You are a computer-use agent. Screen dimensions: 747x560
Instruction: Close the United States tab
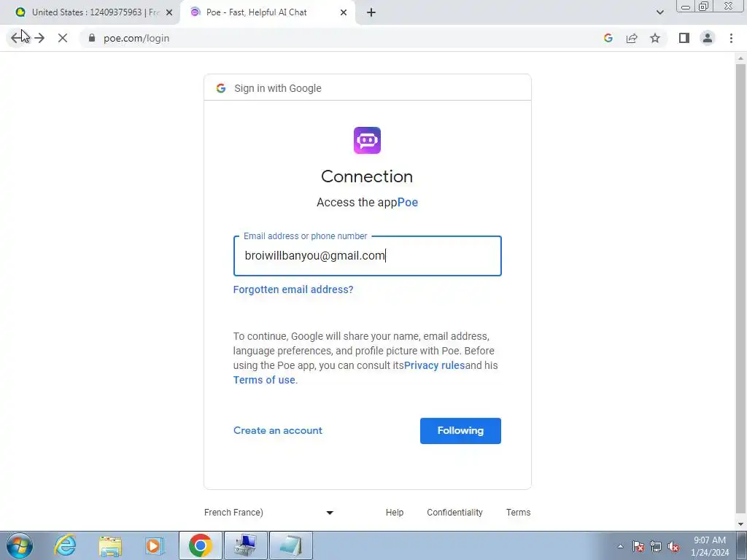169,12
